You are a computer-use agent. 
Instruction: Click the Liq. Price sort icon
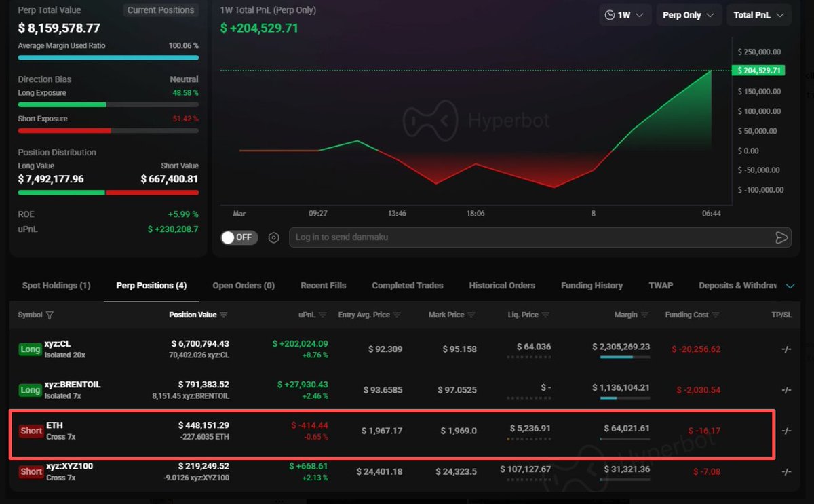[545, 315]
